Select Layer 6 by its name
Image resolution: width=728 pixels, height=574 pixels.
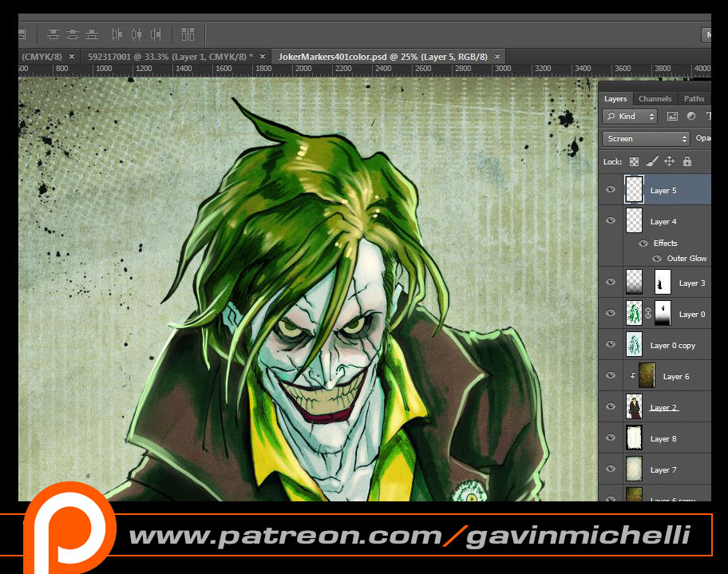[x=676, y=377]
